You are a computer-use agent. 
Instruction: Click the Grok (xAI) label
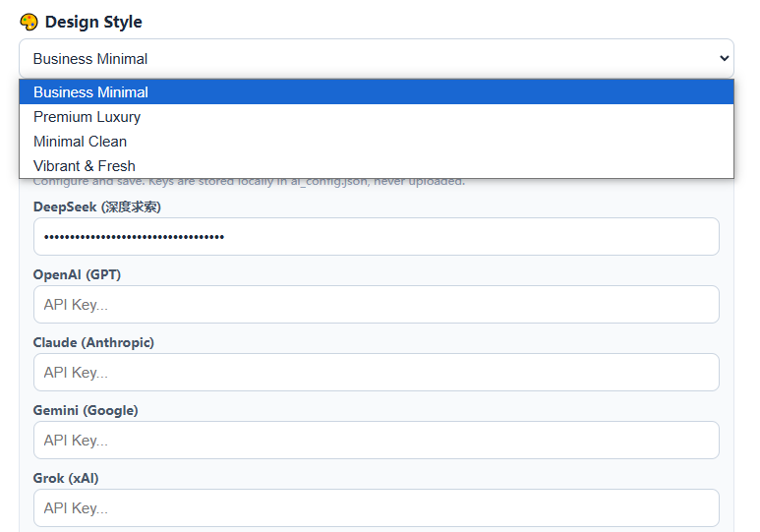coord(66,479)
